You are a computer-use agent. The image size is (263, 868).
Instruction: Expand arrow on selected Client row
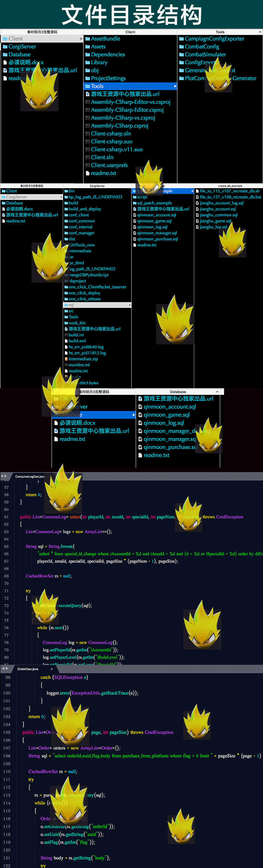click(x=81, y=39)
